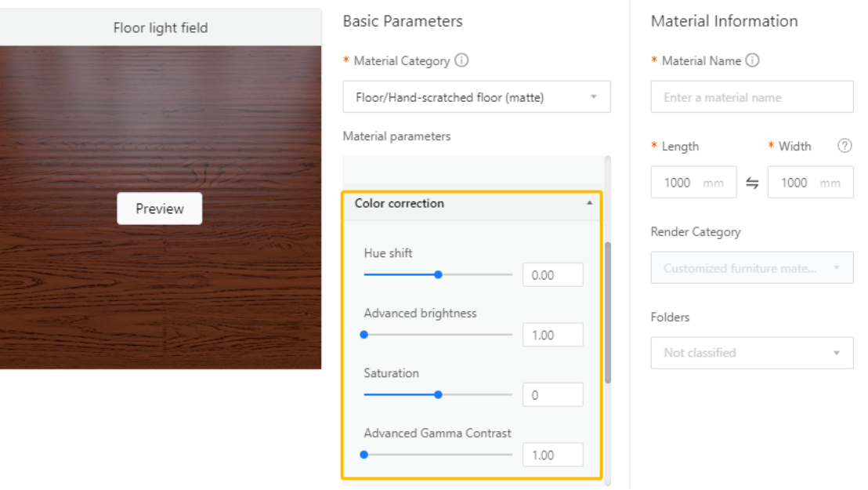Select the Floor light field tab
This screenshot has height=490, width=868.
point(161,28)
